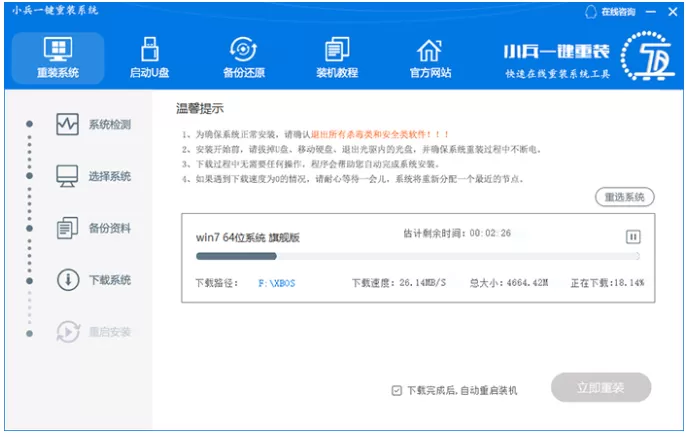Open the 装机教程 tutorial icon
Image resolution: width=686 pixels, height=437 pixels.
click(337, 49)
